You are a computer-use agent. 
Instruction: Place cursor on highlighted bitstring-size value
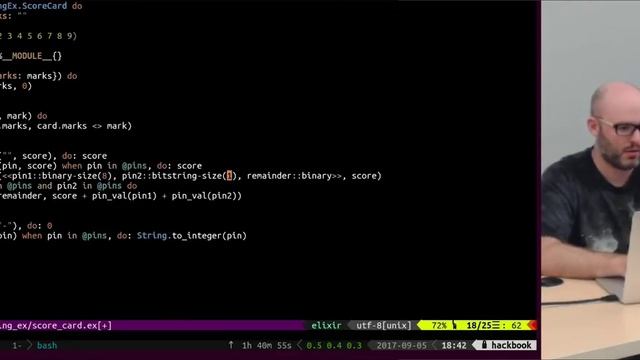coord(229,176)
